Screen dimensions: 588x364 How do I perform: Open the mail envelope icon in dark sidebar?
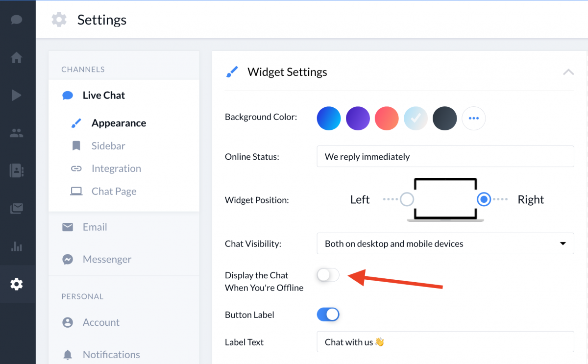coord(17,209)
